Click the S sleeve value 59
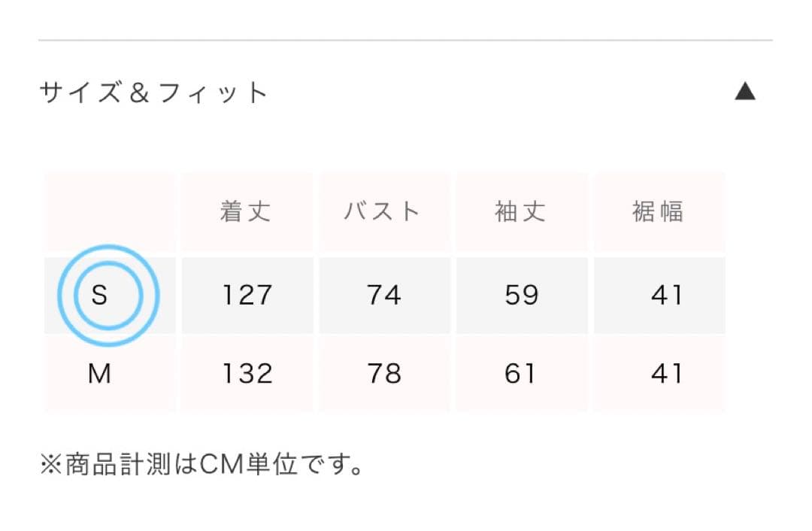 pos(521,295)
